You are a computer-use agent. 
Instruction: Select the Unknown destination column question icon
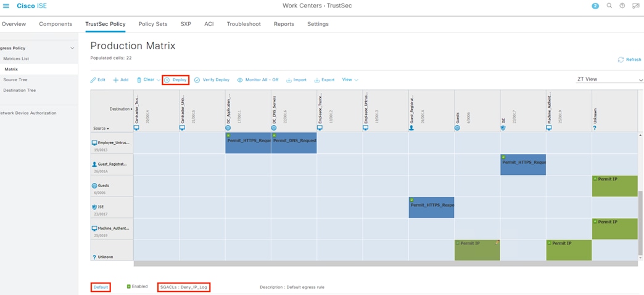(595, 127)
